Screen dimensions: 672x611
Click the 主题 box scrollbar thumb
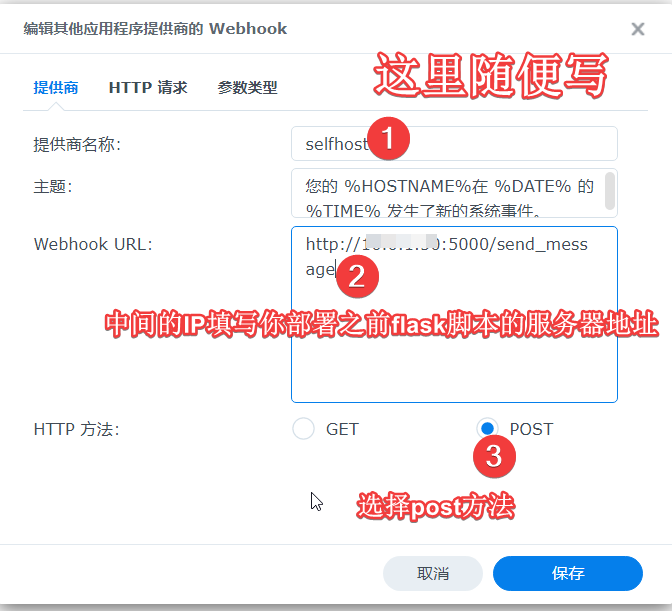tap(609, 191)
